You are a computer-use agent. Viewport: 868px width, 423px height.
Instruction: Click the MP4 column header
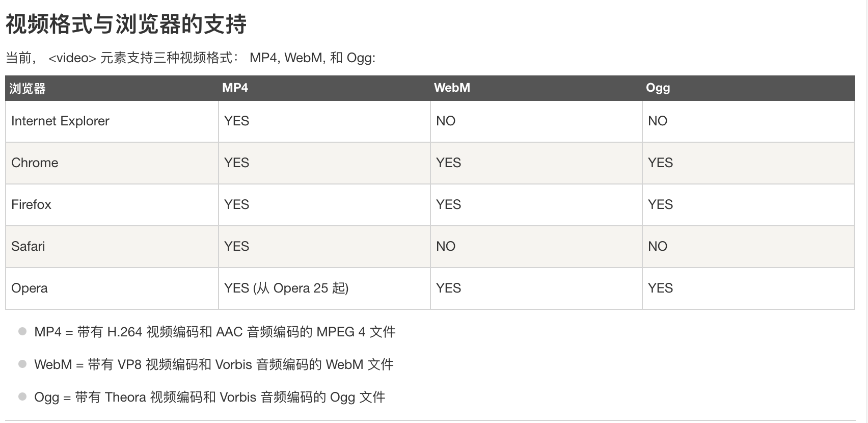coord(235,88)
